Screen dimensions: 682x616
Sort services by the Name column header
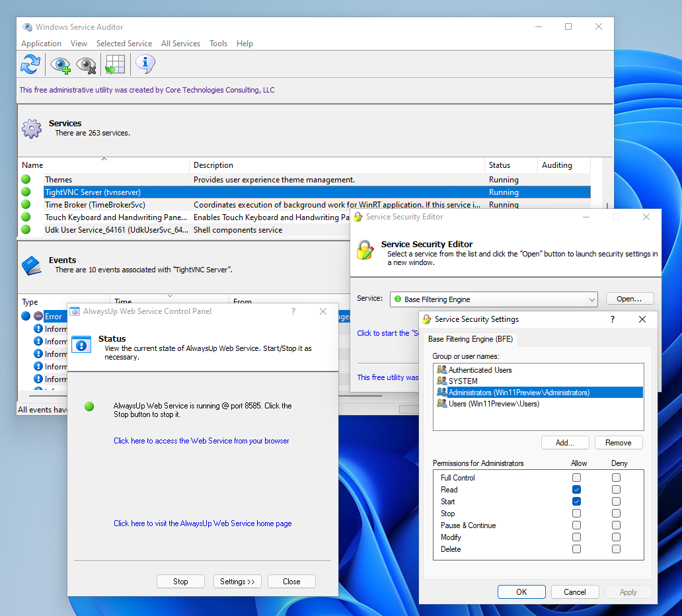click(104, 165)
